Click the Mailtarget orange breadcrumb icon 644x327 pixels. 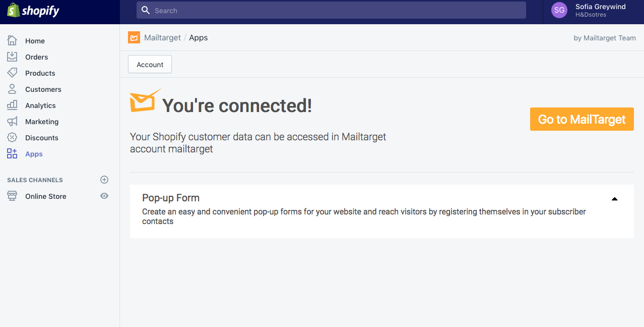(134, 37)
